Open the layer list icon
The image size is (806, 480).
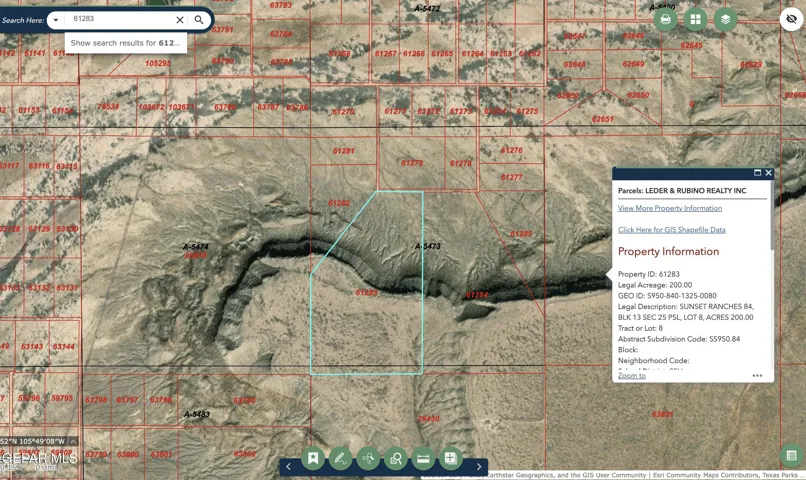[725, 20]
